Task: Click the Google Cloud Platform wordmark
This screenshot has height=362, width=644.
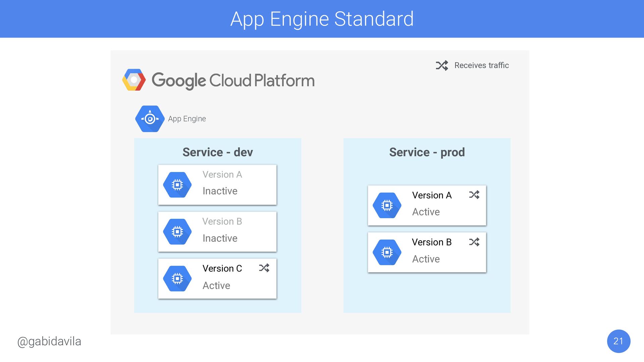Action: (x=233, y=80)
